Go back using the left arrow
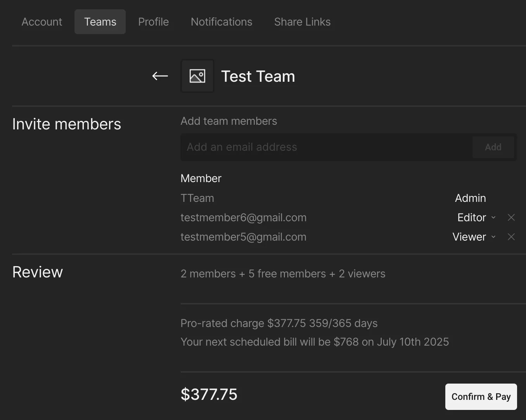This screenshot has width=526, height=420. pyautogui.click(x=160, y=76)
